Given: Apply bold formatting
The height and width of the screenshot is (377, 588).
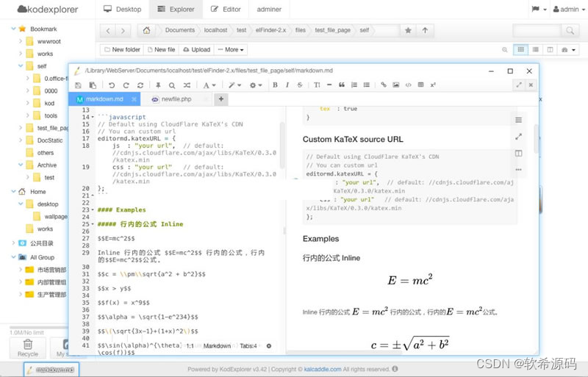Looking at the screenshot, I should pyautogui.click(x=275, y=85).
